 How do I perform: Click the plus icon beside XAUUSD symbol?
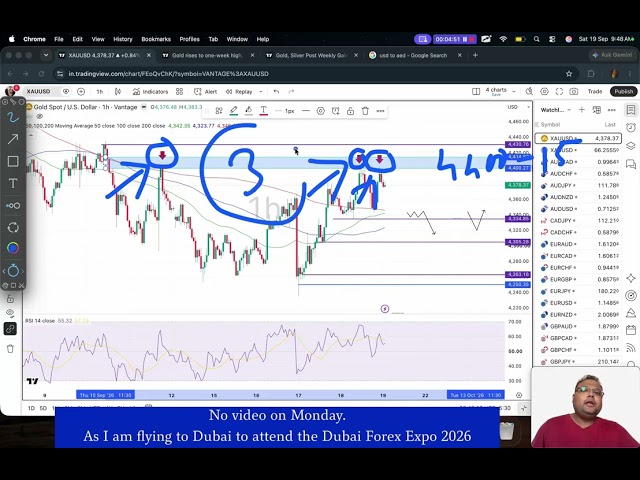(81, 91)
